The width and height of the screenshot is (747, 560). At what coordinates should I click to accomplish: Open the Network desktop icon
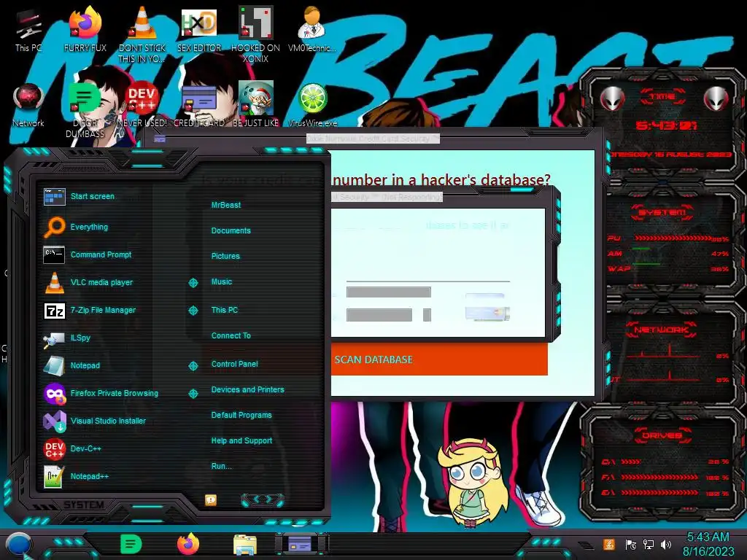28,106
